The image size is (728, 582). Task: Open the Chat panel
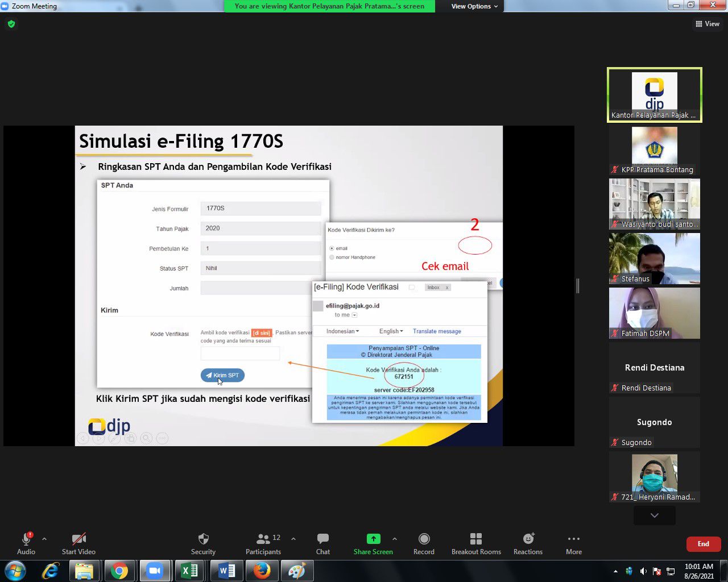click(x=322, y=539)
